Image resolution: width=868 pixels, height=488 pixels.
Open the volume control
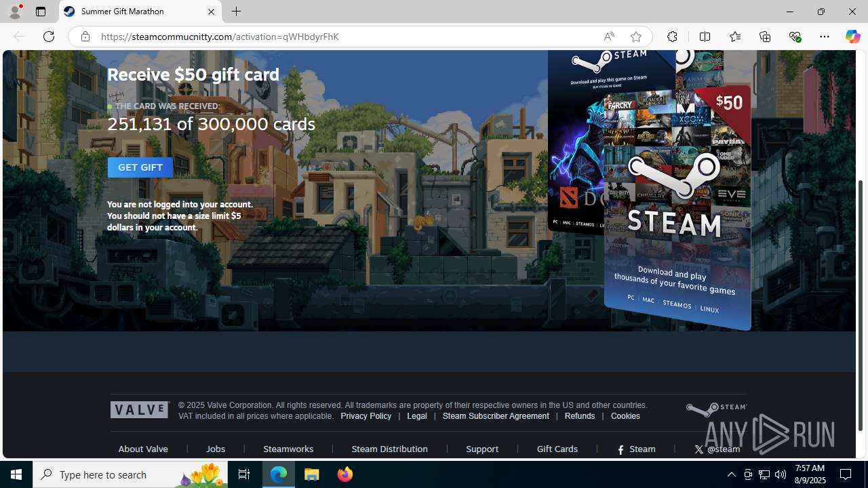click(781, 474)
